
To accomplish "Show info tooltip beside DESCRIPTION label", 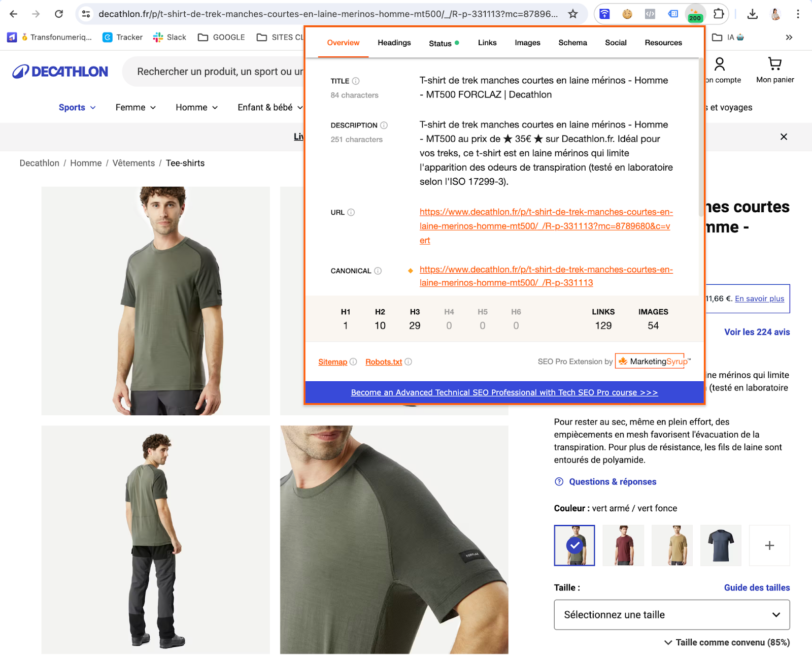I will click(384, 125).
